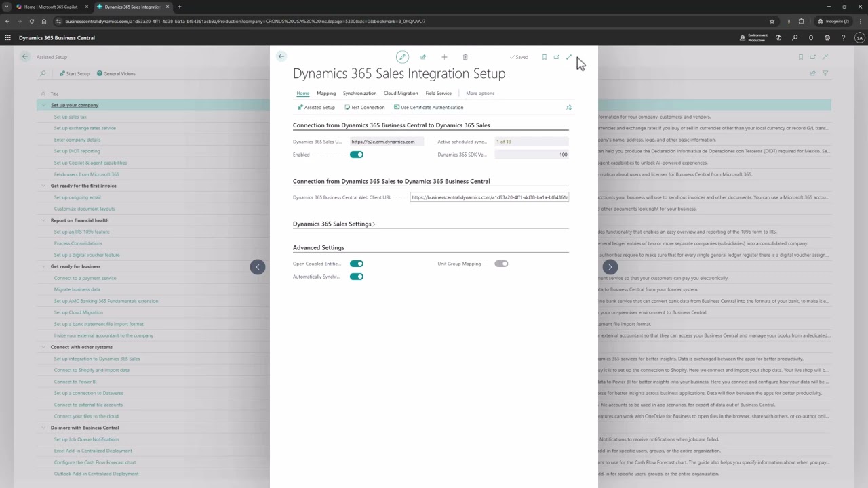The height and width of the screenshot is (488, 868).
Task: Click back arrow on Assisted Setup page
Action: click(x=25, y=56)
